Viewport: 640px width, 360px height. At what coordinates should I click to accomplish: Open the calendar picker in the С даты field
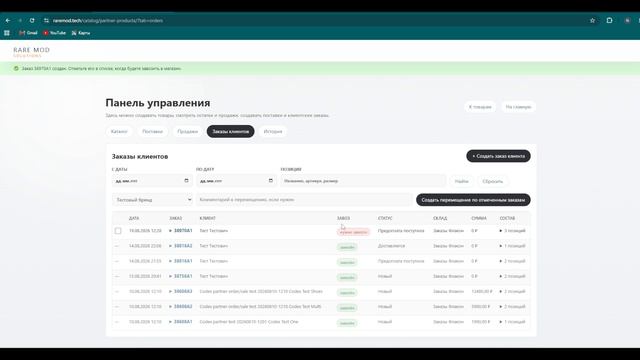coord(187,180)
